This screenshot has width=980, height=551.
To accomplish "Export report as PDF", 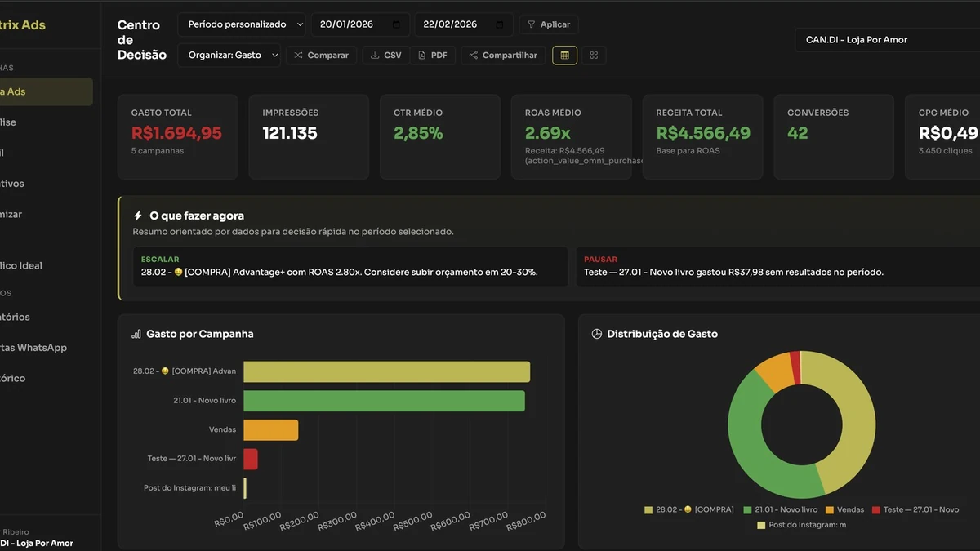I will tap(432, 55).
